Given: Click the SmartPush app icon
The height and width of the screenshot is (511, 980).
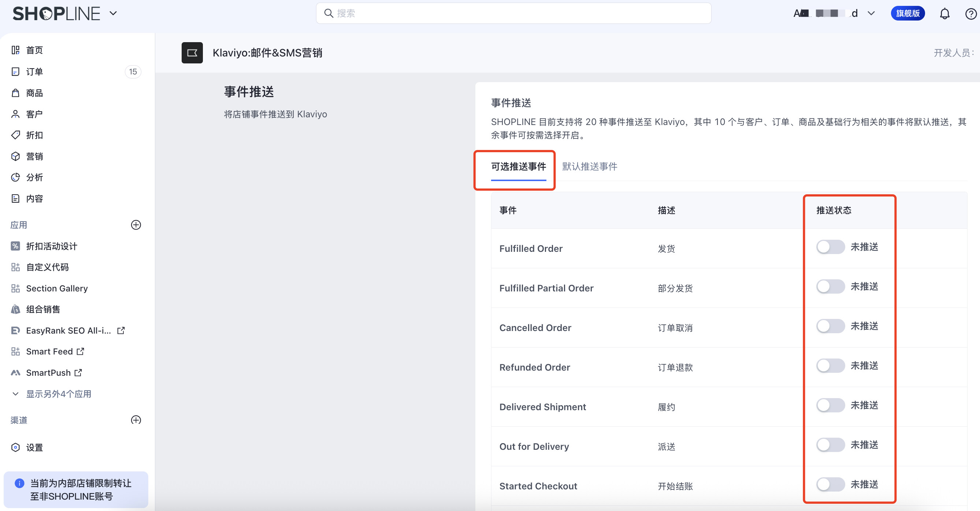Looking at the screenshot, I should (x=15, y=373).
